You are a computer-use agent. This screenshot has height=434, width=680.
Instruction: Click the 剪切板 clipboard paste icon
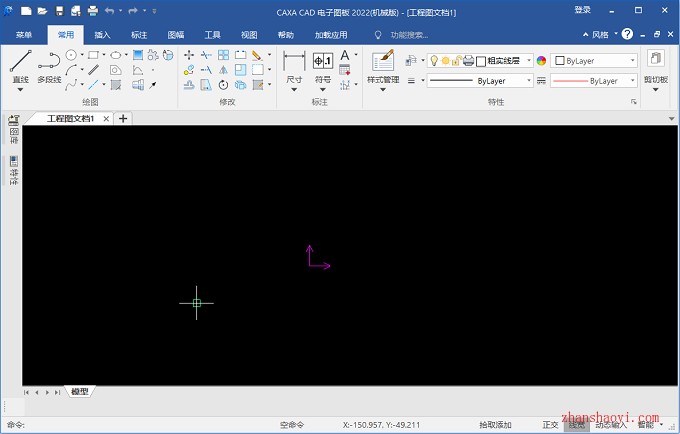tap(656, 58)
